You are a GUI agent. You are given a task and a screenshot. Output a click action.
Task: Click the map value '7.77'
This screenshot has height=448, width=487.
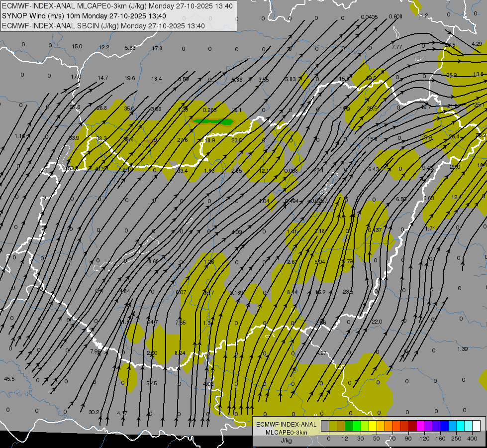(397, 47)
